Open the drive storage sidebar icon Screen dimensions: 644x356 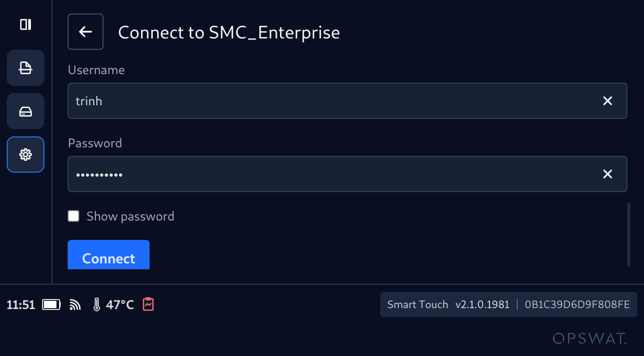[x=26, y=111]
